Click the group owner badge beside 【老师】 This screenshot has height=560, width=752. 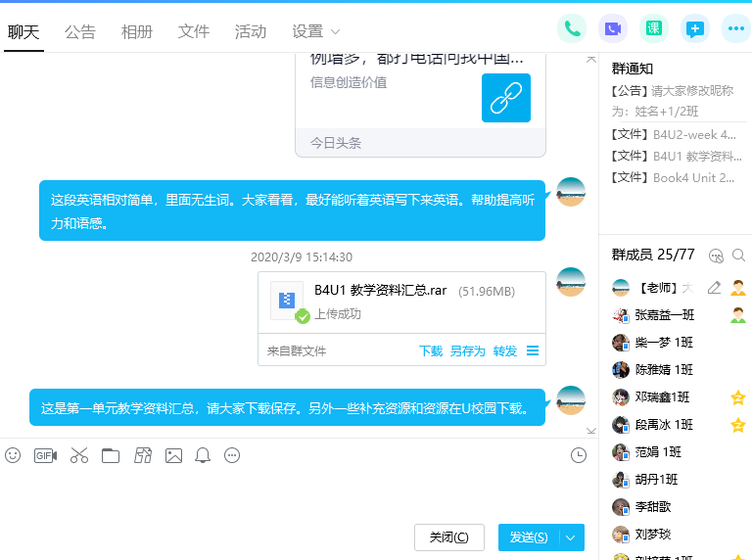(738, 288)
